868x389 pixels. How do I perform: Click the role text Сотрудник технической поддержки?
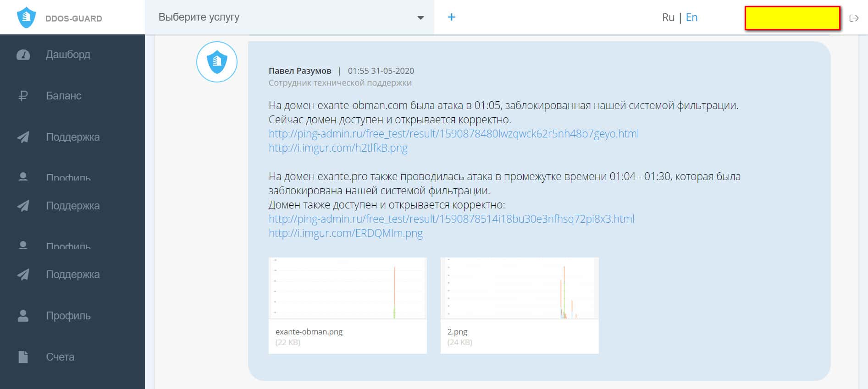click(x=340, y=83)
